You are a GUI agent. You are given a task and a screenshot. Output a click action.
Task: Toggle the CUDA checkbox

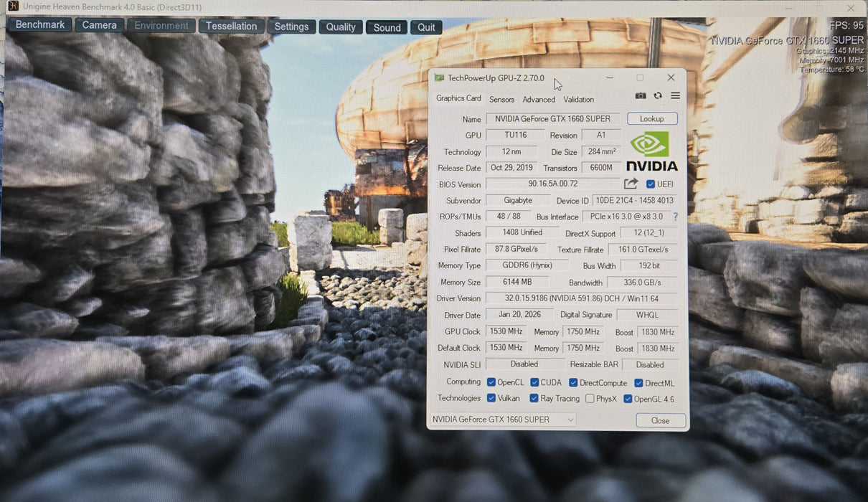tap(534, 383)
